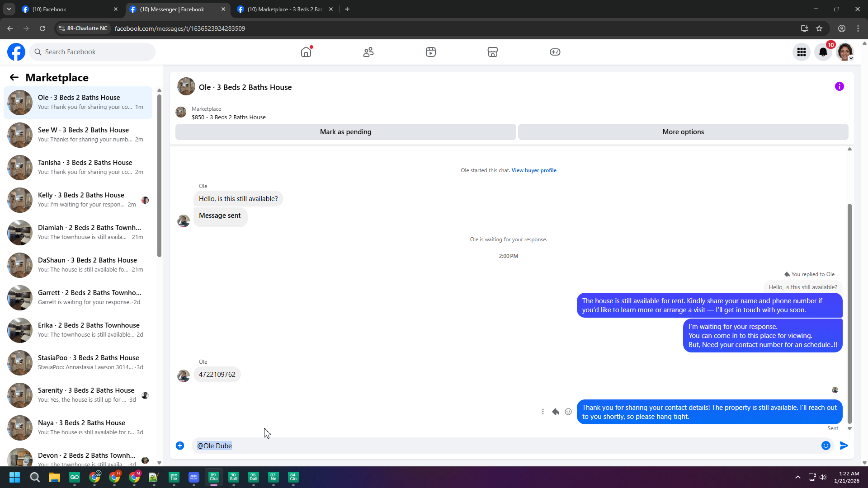This screenshot has height=488, width=868.
Task: Open the Devon townhouse conversation
Action: click(x=78, y=455)
